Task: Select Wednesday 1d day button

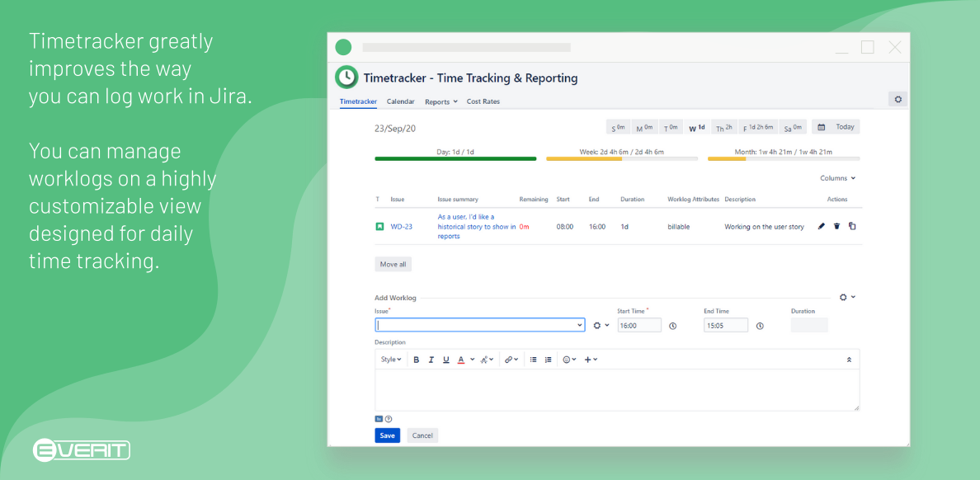Action: pyautogui.click(x=697, y=127)
